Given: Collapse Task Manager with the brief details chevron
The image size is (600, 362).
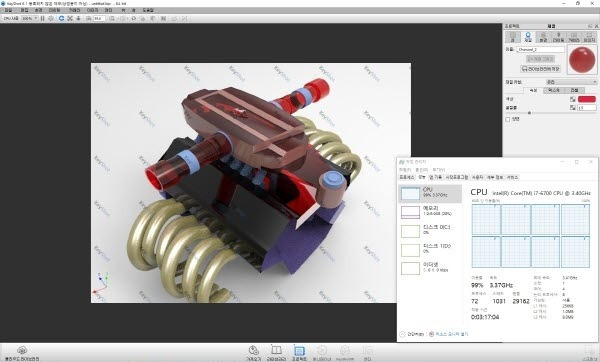Looking at the screenshot, I should [402, 334].
